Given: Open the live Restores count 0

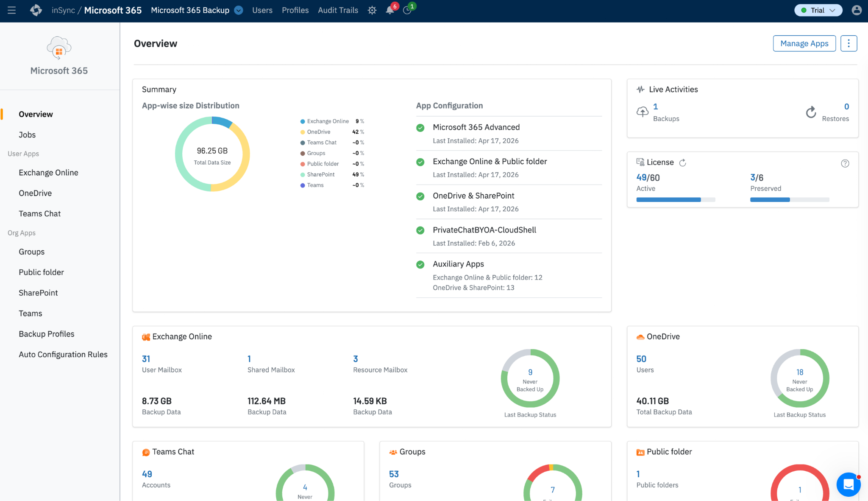Looking at the screenshot, I should pyautogui.click(x=846, y=106).
